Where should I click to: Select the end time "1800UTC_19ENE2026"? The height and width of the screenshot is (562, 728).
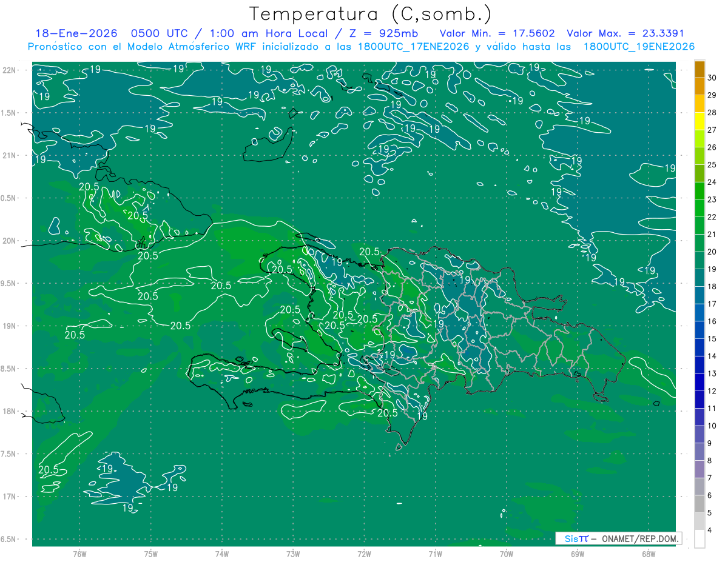coord(639,47)
